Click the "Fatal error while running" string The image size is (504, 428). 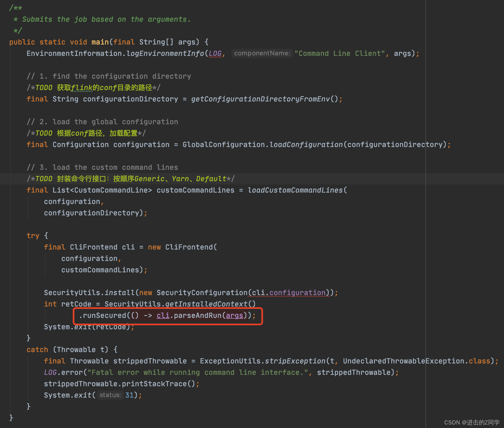pos(198,372)
